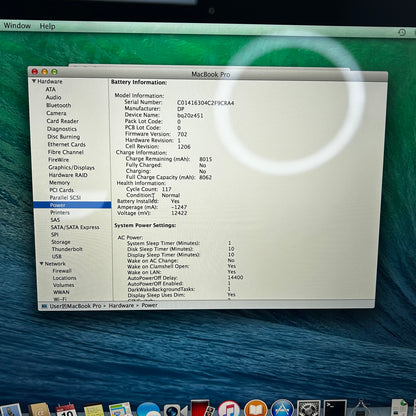Image resolution: width=416 pixels, height=416 pixels.
Task: Click Power in the path bar
Action: 149,305
